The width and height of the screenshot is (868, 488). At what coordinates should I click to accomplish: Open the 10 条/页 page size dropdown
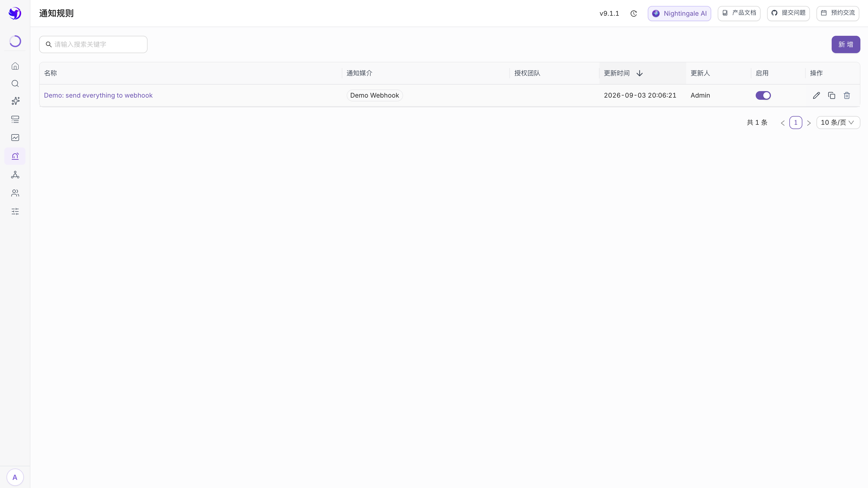pyautogui.click(x=838, y=123)
